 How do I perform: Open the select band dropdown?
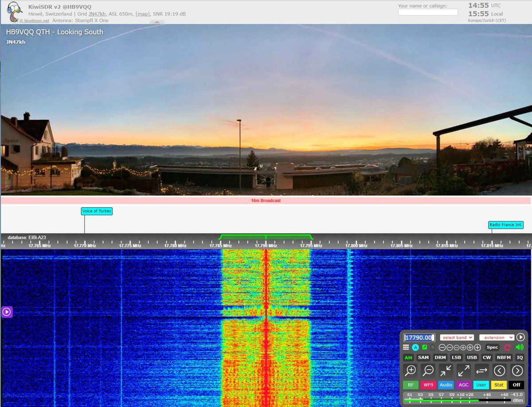(x=457, y=337)
